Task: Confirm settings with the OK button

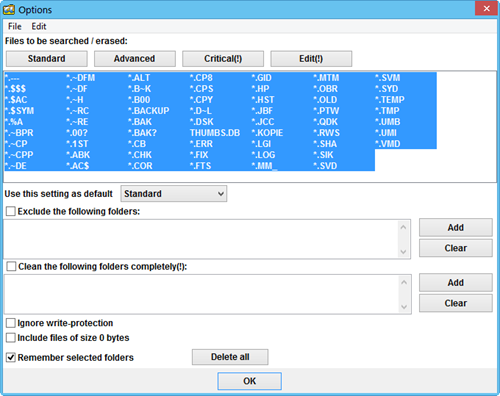Action: pos(249,381)
